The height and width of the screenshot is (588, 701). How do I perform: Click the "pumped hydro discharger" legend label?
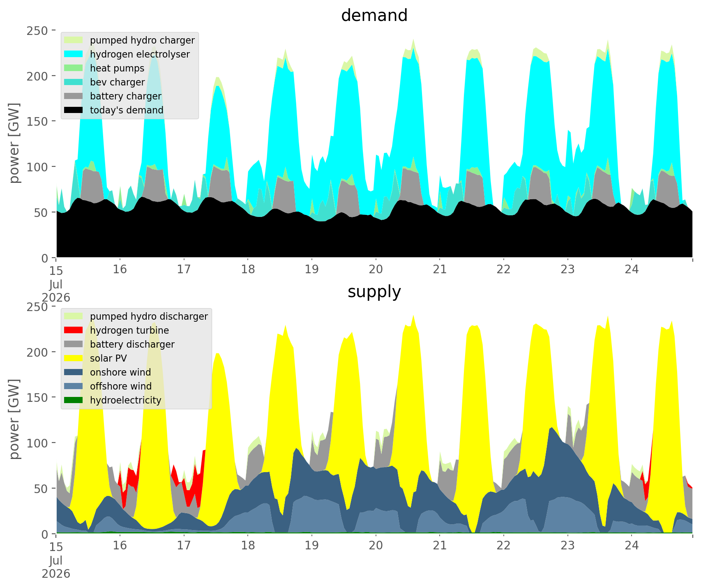coord(149,317)
